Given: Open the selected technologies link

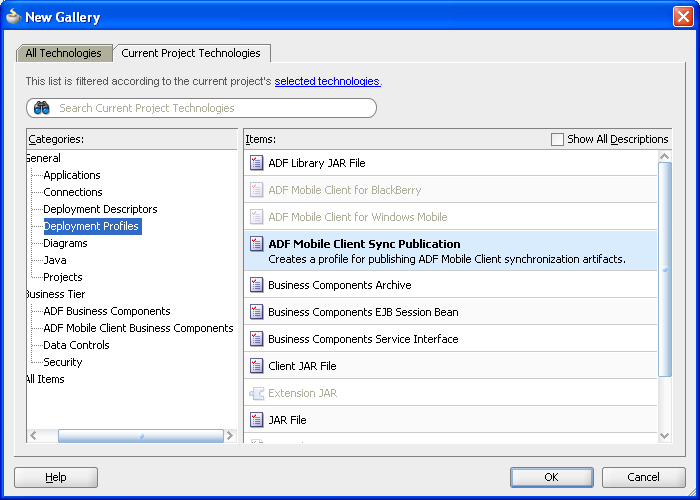Looking at the screenshot, I should pyautogui.click(x=327, y=81).
